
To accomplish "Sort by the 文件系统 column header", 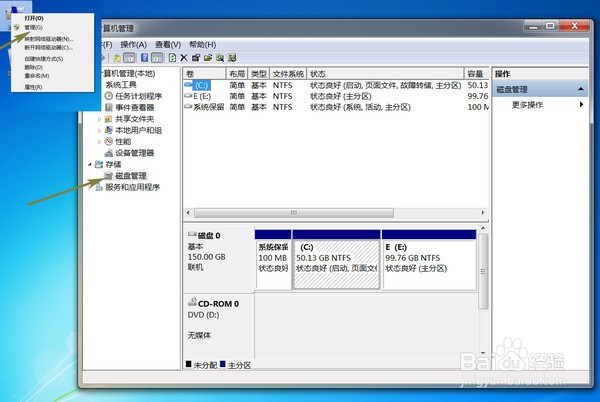I will 288,74.
